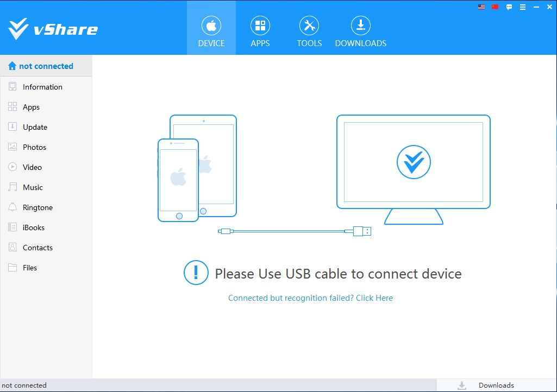Click the iBooks sidebar icon
557x392 pixels.
pyautogui.click(x=12, y=227)
